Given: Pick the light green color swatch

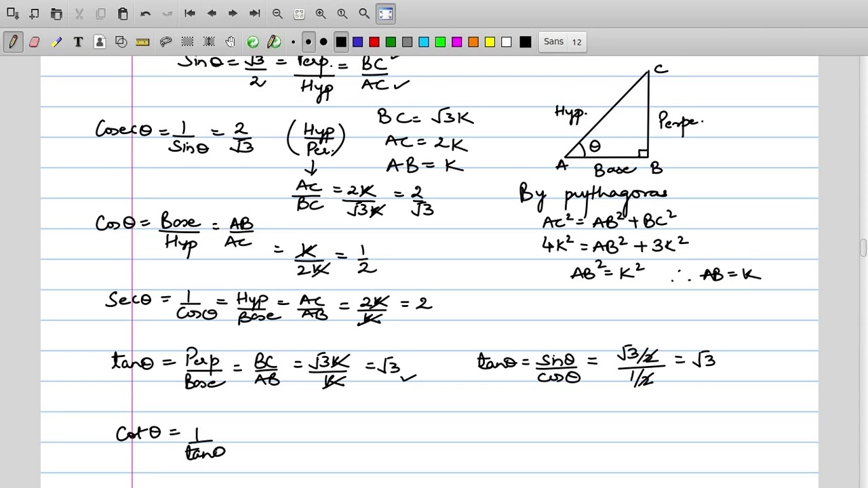Looking at the screenshot, I should pos(440,42).
